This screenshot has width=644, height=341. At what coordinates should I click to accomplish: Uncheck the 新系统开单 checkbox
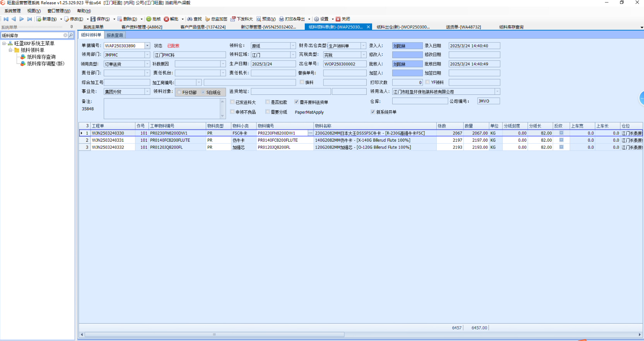click(x=373, y=111)
